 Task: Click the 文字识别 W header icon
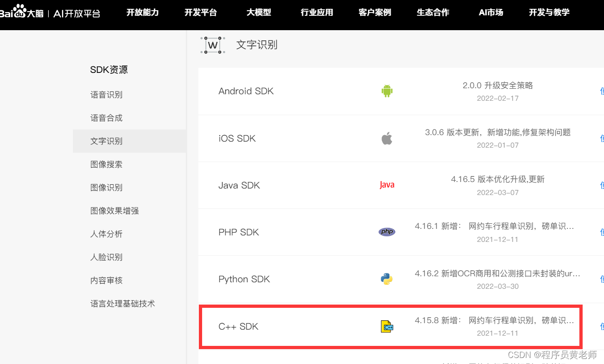click(213, 45)
